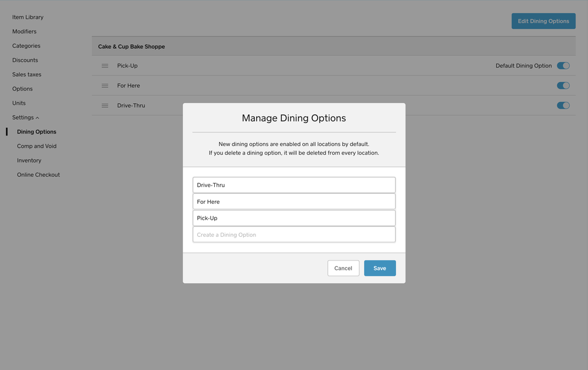Grab the reorder handle beside Drive-Thru
The width and height of the screenshot is (588, 370).
[105, 105]
